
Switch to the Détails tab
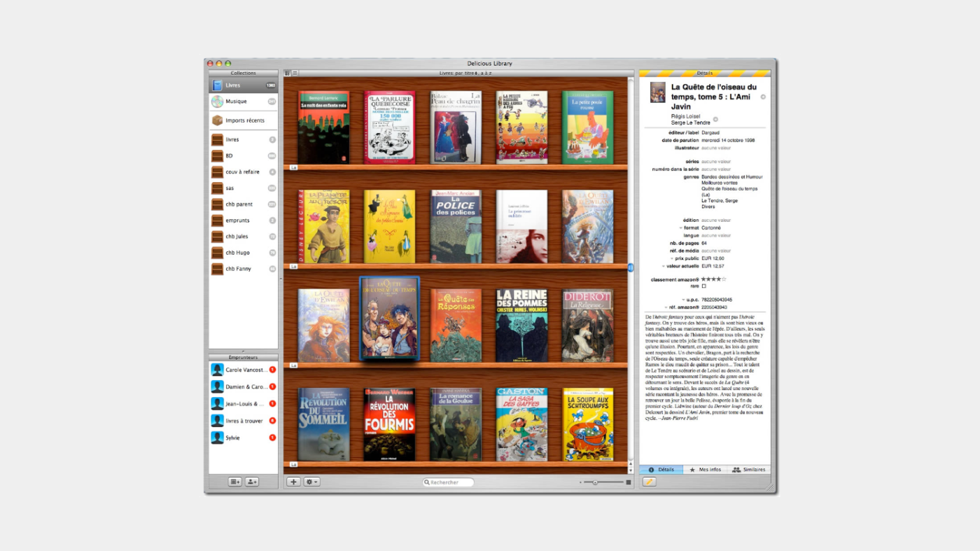coord(661,470)
